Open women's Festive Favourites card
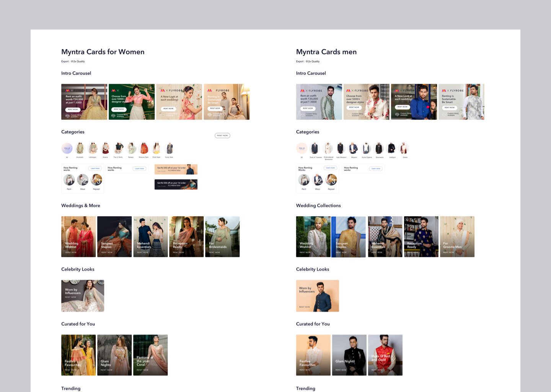551x392 pixels. [78, 355]
